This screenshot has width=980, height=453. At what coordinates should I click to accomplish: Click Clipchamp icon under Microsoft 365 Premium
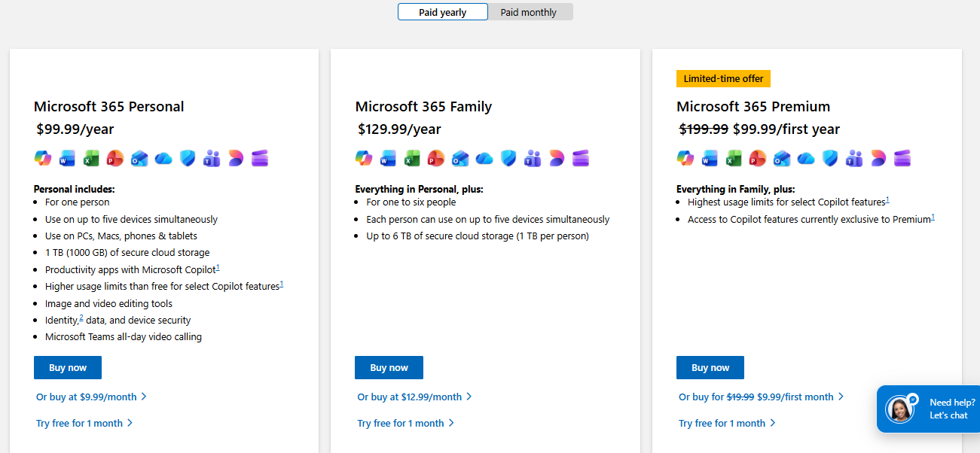902,158
